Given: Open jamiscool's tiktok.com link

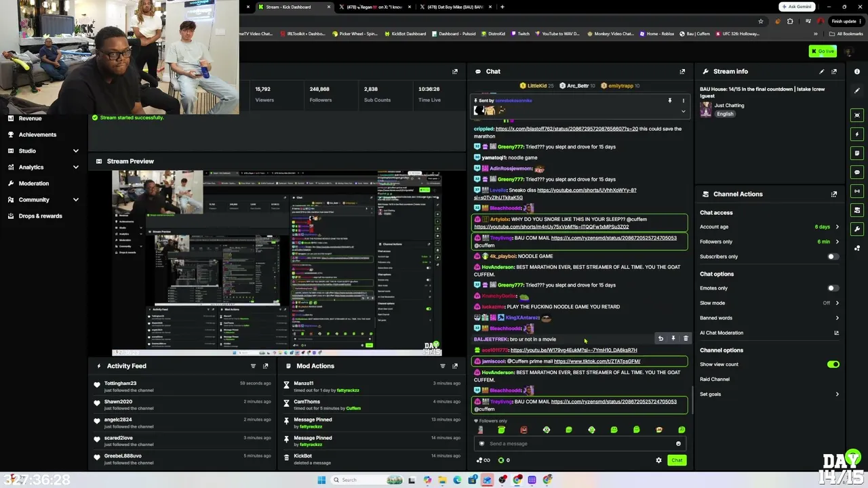Looking at the screenshot, I should (x=597, y=361).
